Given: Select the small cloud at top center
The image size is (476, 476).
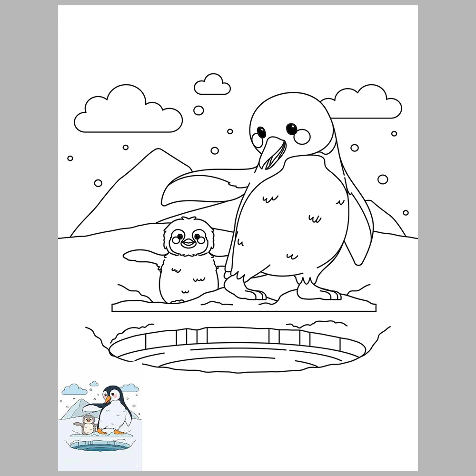Looking at the screenshot, I should (212, 84).
